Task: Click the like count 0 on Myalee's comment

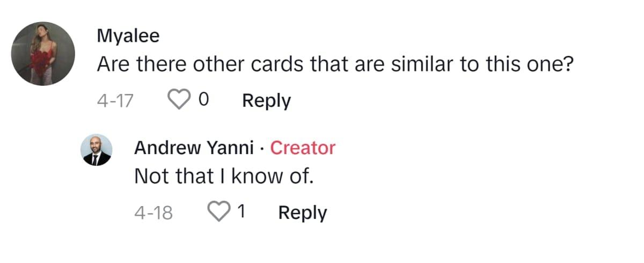Action: click(203, 100)
